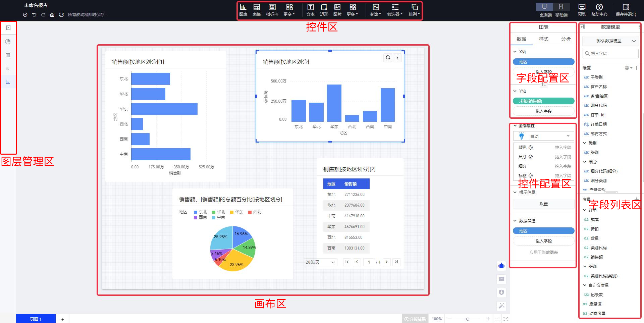
Task: Open the 20条/页 page size dropdown
Action: click(x=320, y=262)
